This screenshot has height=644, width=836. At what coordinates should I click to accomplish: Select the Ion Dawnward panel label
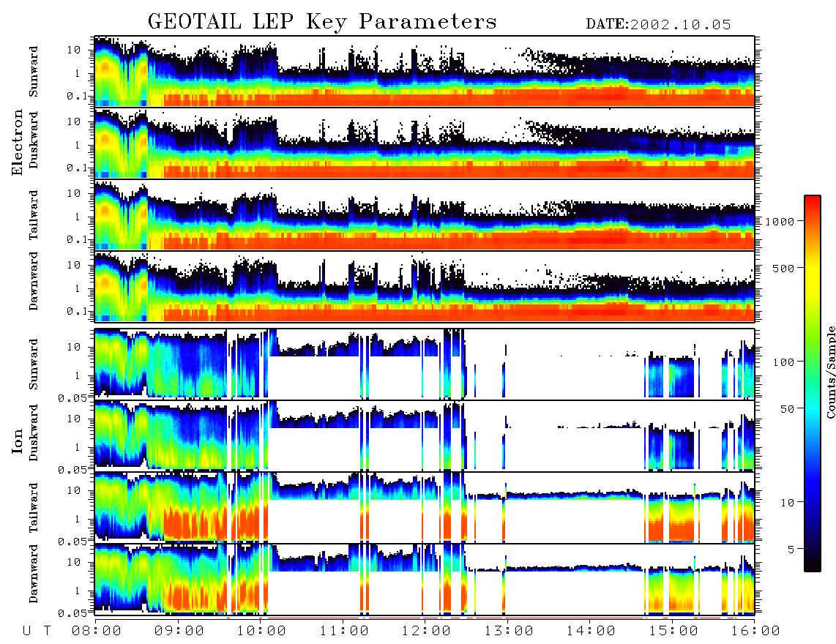point(34,574)
